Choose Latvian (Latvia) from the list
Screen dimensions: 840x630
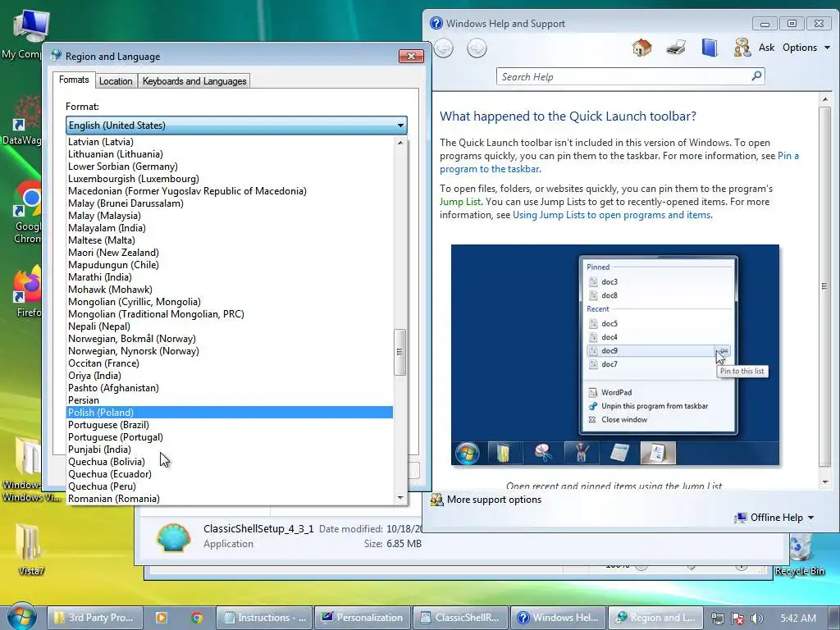coord(230,142)
